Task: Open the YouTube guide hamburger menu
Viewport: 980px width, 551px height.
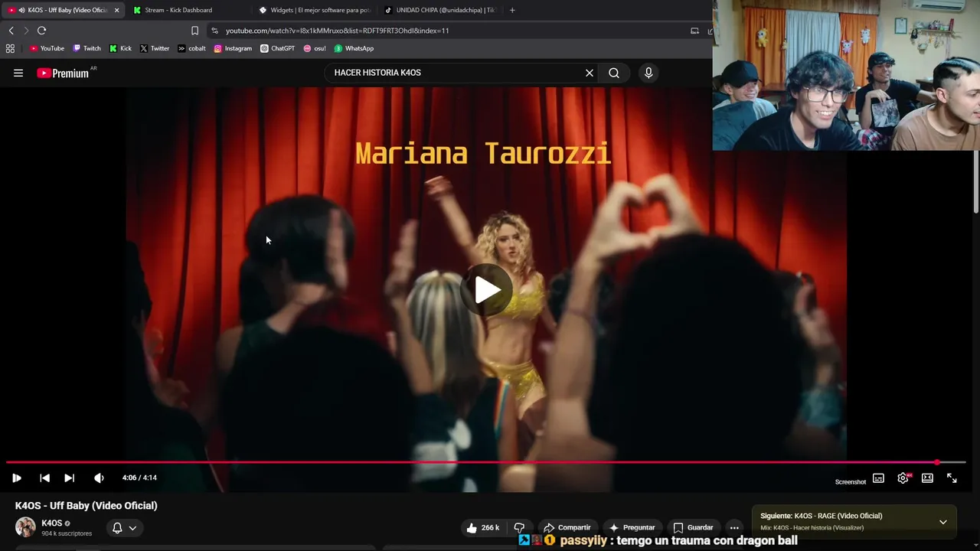Action: (18, 73)
